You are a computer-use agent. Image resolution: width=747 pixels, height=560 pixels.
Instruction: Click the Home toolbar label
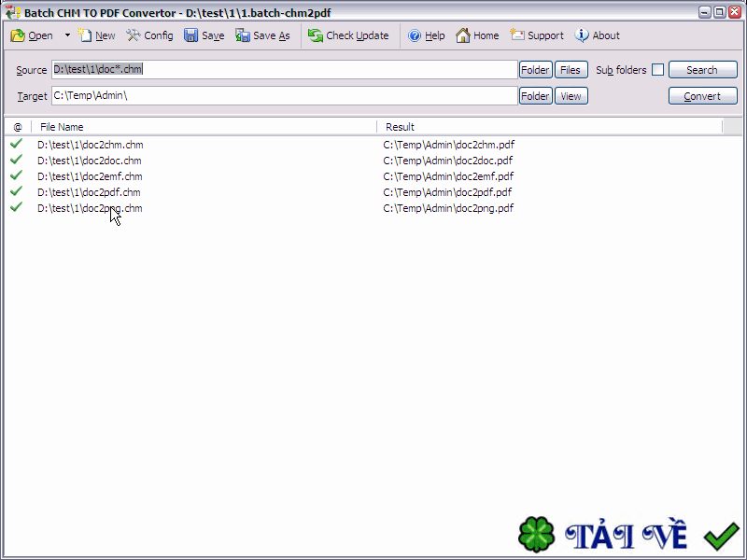(486, 35)
